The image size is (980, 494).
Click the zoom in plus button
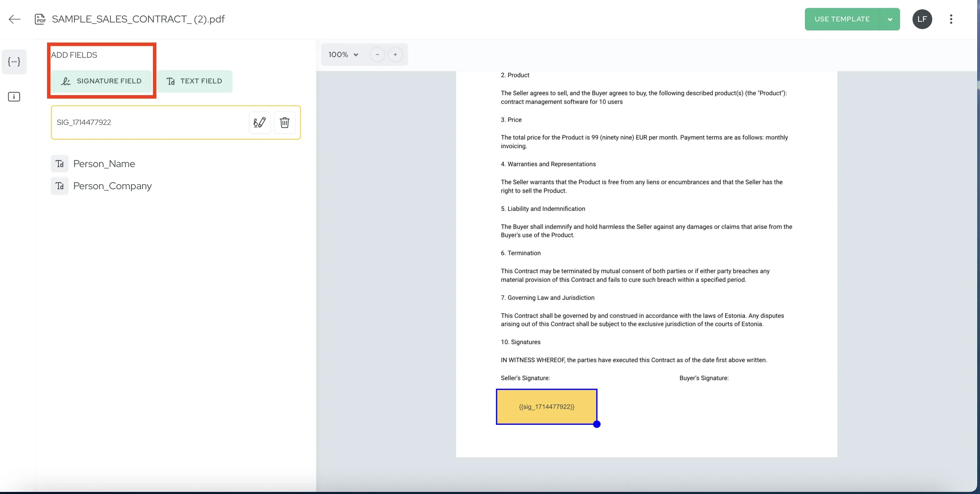click(x=395, y=55)
